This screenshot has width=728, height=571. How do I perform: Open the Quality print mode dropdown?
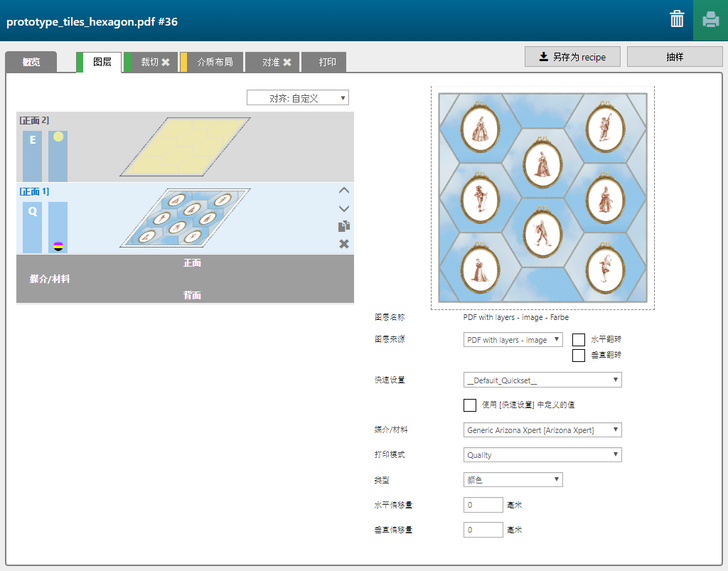(x=542, y=455)
